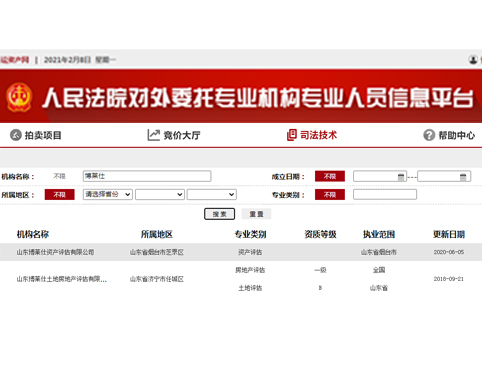The height and width of the screenshot is (378, 482).
Task: Click the site name link in top bar
Action: (x=15, y=60)
